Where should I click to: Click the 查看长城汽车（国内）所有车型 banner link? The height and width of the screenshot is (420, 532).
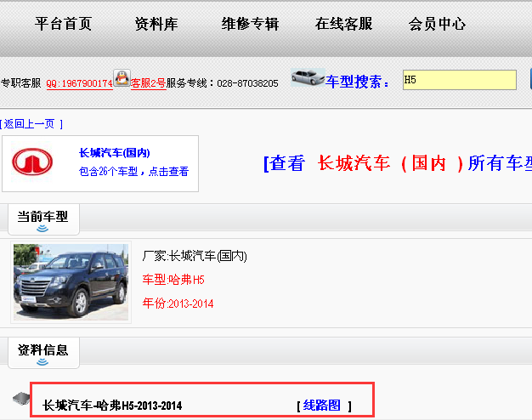coord(398,163)
